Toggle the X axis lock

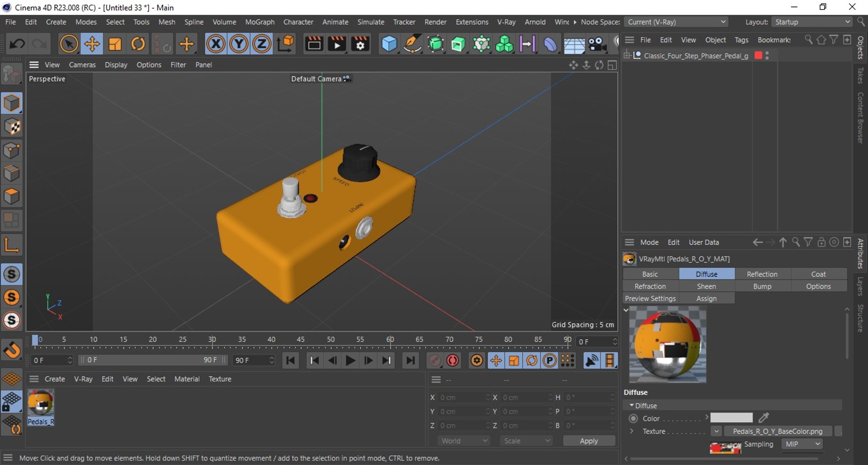coord(216,44)
